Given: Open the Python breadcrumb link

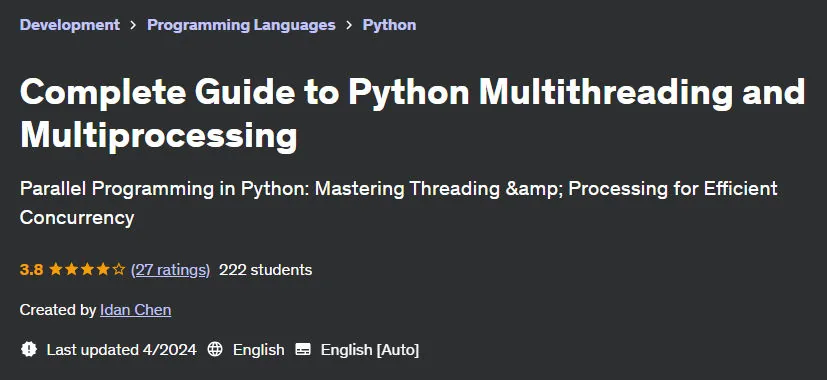Looking at the screenshot, I should coord(389,25).
